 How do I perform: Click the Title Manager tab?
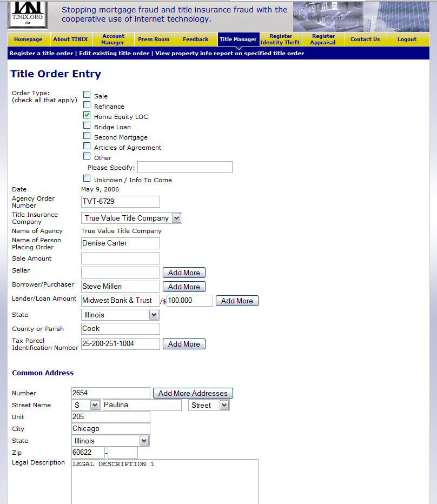pos(238,39)
